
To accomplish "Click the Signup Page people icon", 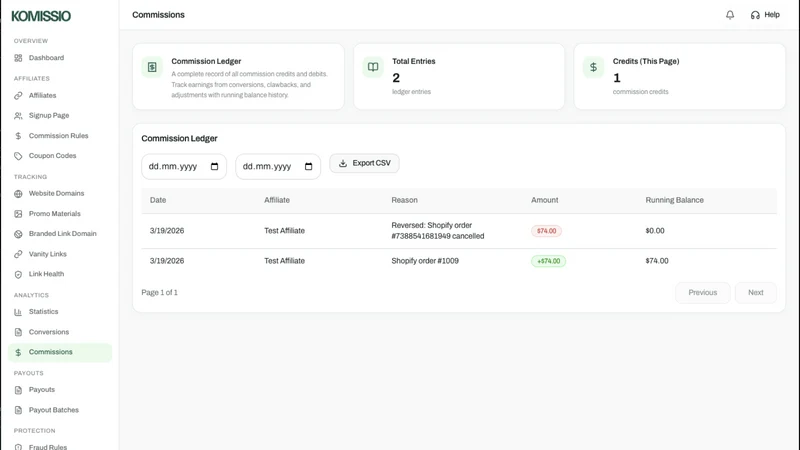I will [18, 116].
